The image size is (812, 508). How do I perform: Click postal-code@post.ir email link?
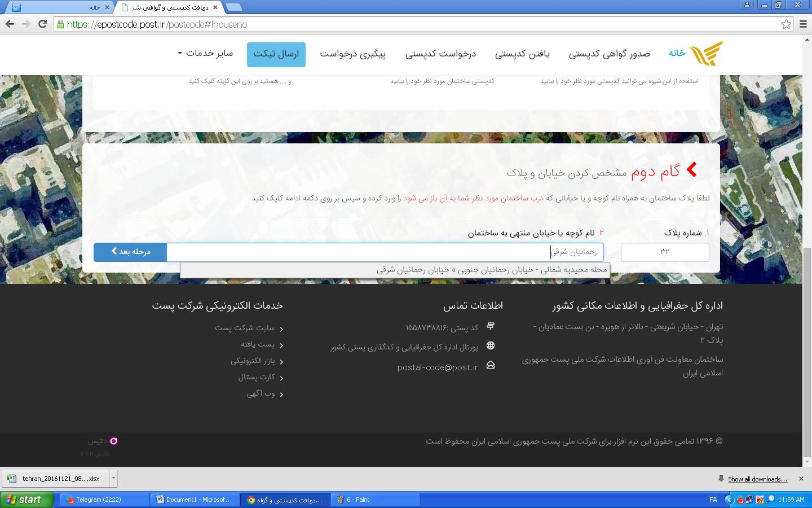(x=438, y=367)
